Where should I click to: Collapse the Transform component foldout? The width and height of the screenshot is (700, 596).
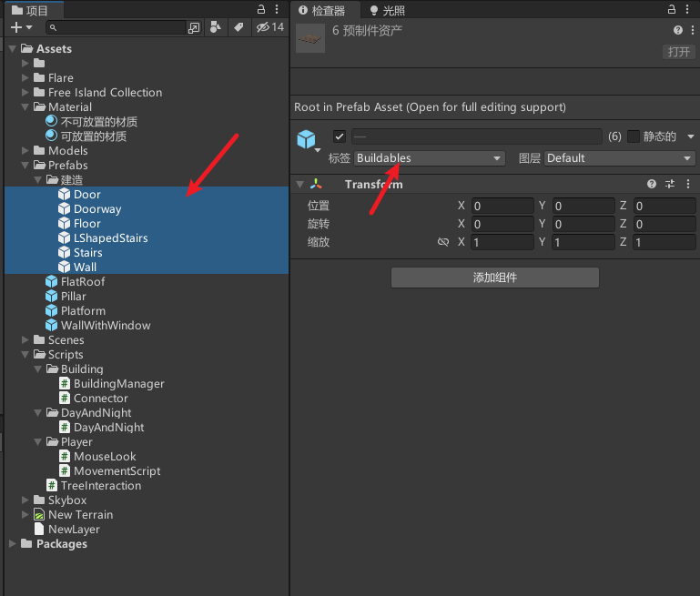click(x=300, y=184)
